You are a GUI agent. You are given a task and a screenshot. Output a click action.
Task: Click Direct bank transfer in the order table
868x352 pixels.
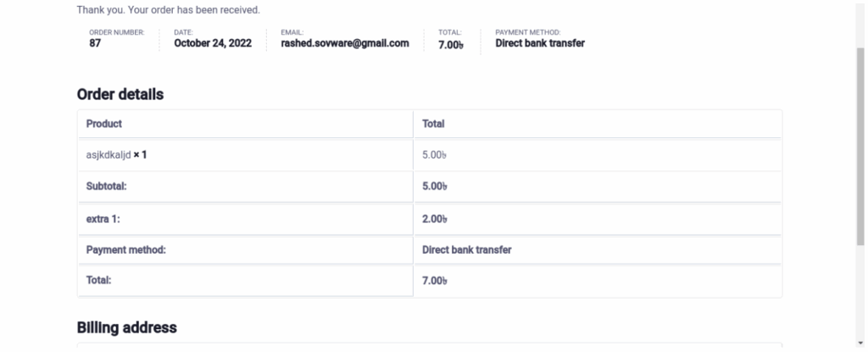pos(466,250)
